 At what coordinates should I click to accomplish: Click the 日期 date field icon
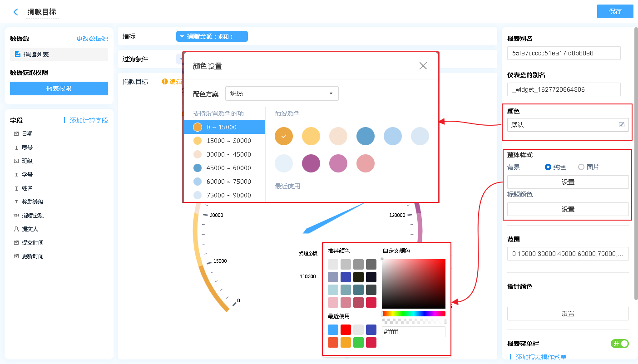(16, 134)
